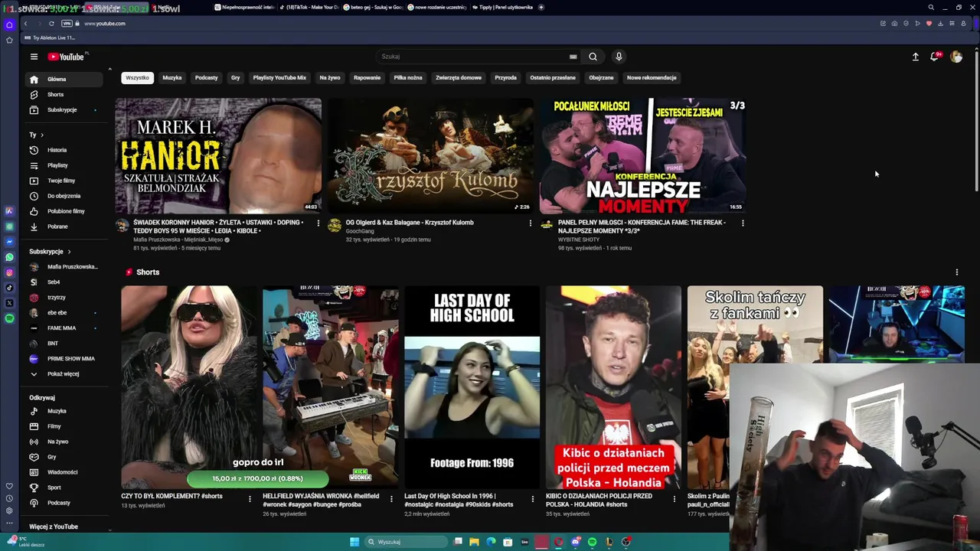The height and width of the screenshot is (551, 980).
Task: Click the Windows taskbar search box
Action: (404, 542)
